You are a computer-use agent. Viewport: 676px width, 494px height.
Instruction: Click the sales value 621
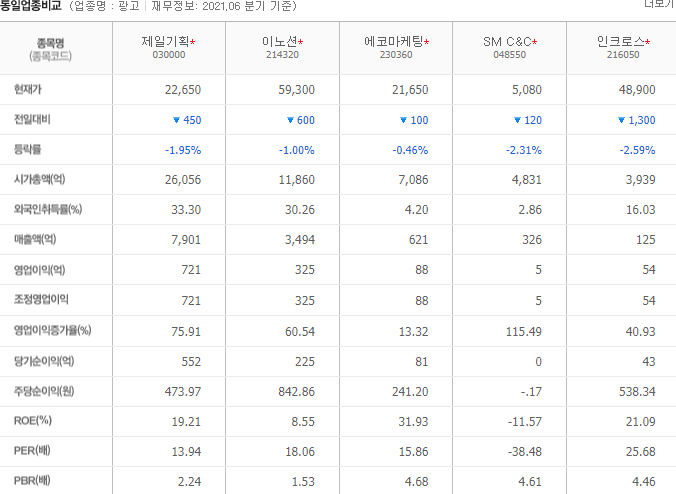(419, 240)
